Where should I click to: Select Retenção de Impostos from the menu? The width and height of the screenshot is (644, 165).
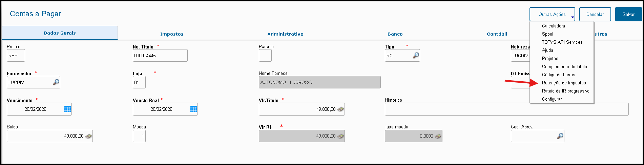[564, 83]
